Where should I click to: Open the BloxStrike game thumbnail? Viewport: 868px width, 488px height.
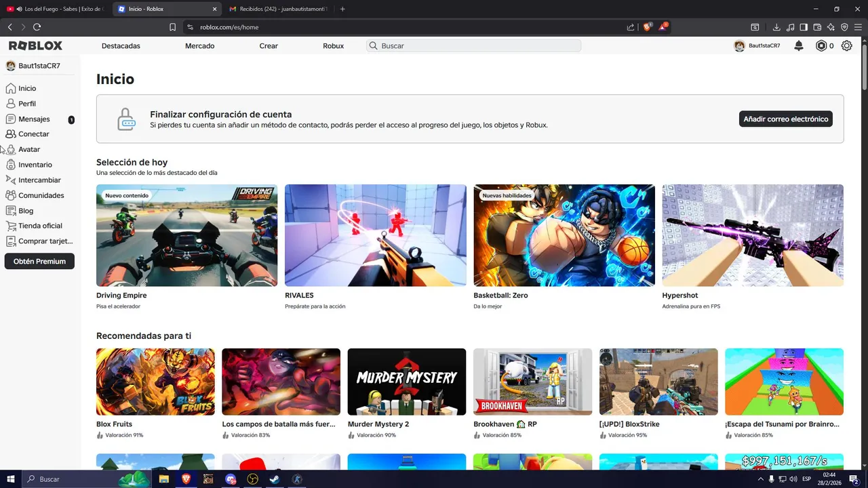(658, 382)
